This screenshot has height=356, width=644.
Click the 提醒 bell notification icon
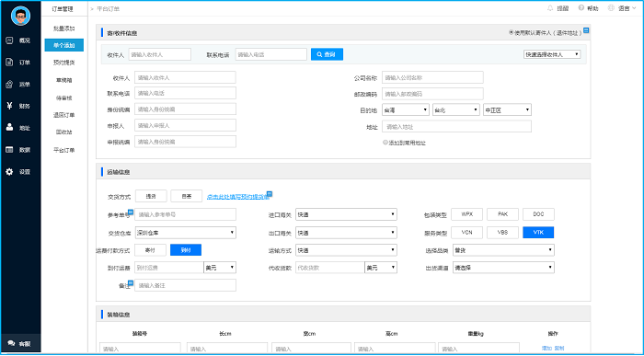pyautogui.click(x=550, y=8)
